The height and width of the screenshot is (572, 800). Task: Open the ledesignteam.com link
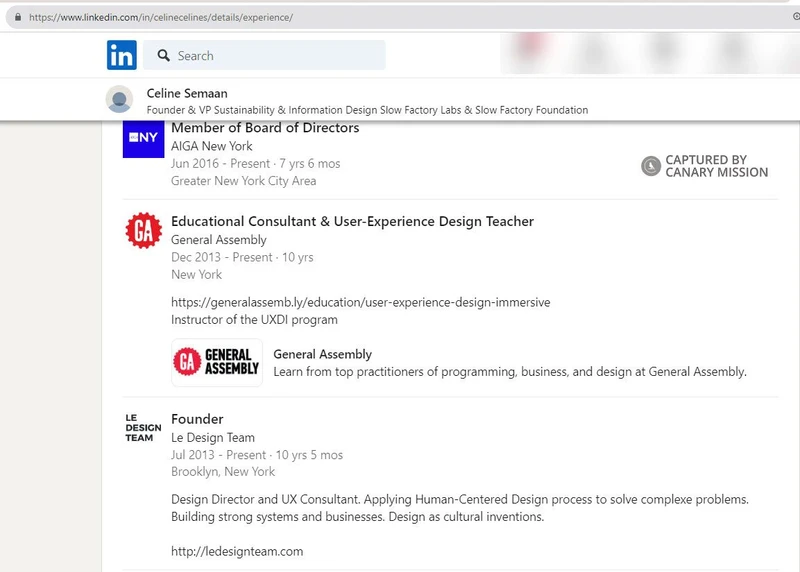tap(237, 552)
